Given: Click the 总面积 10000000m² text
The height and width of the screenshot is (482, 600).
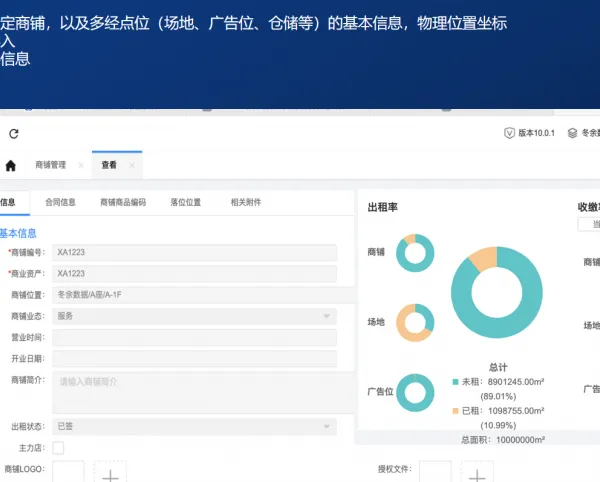Looking at the screenshot, I should (x=503, y=440).
